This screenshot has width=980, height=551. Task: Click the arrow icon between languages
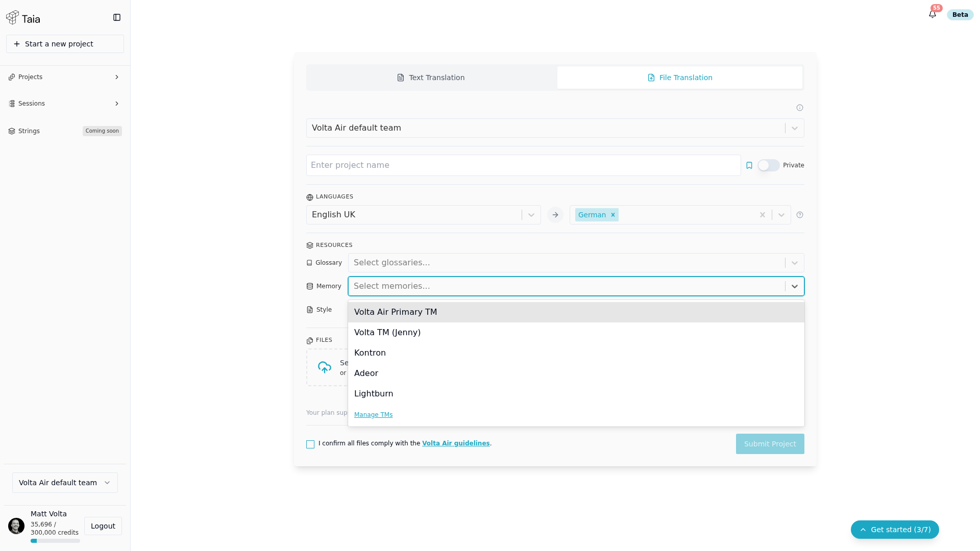click(555, 215)
